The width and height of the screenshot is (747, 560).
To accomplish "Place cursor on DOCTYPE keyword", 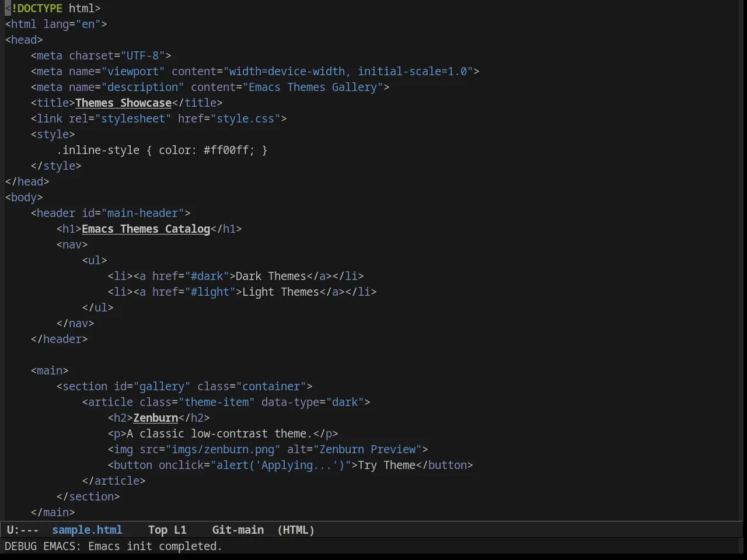I will tap(40, 8).
